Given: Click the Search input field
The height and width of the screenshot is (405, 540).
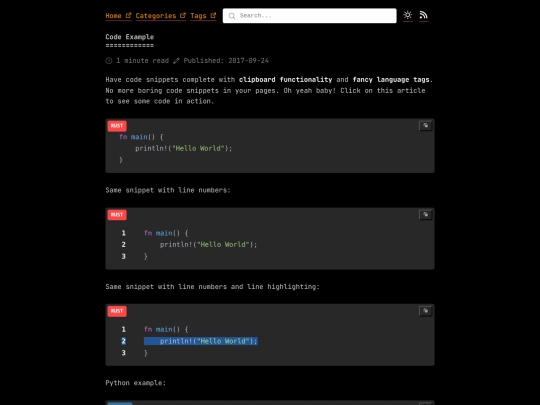Looking at the screenshot, I should coord(309,16).
